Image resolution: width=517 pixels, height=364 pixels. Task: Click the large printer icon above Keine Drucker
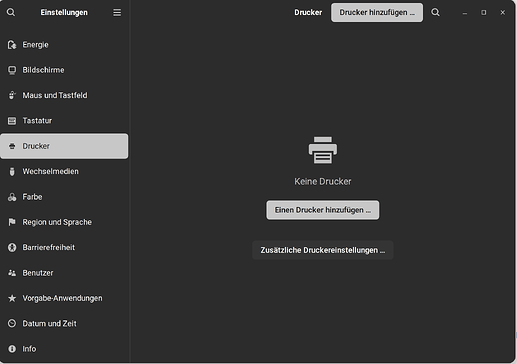(323, 150)
